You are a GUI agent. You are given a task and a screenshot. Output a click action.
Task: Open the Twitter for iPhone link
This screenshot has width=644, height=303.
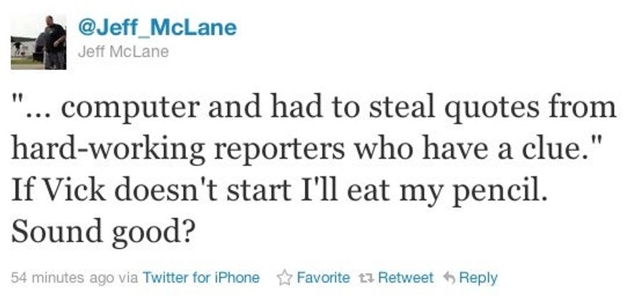pos(201,277)
